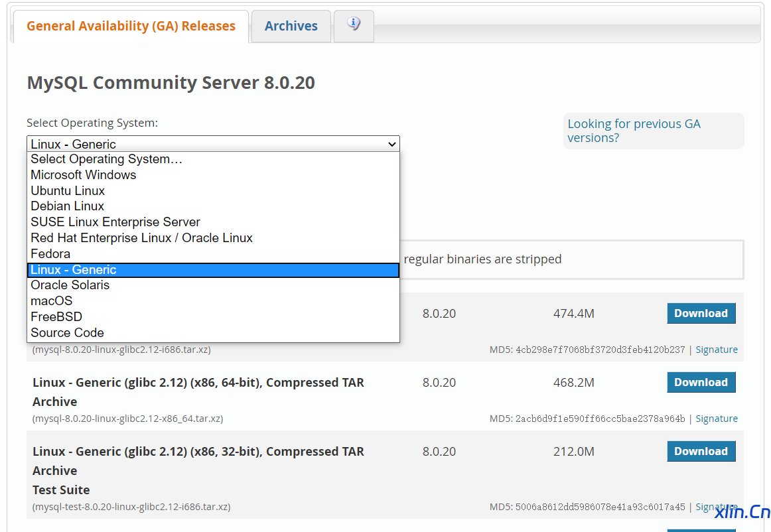The image size is (771, 532).
Task: Switch to General Availability (GA) Releases tab
Action: tap(131, 26)
